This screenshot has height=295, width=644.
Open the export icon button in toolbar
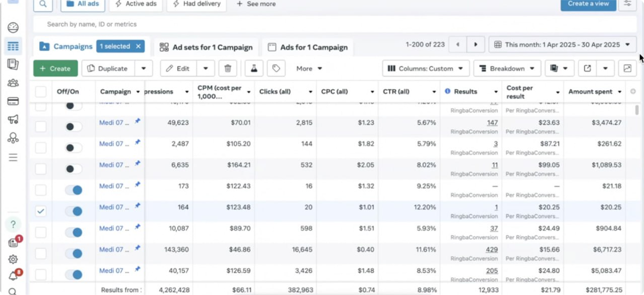click(587, 69)
